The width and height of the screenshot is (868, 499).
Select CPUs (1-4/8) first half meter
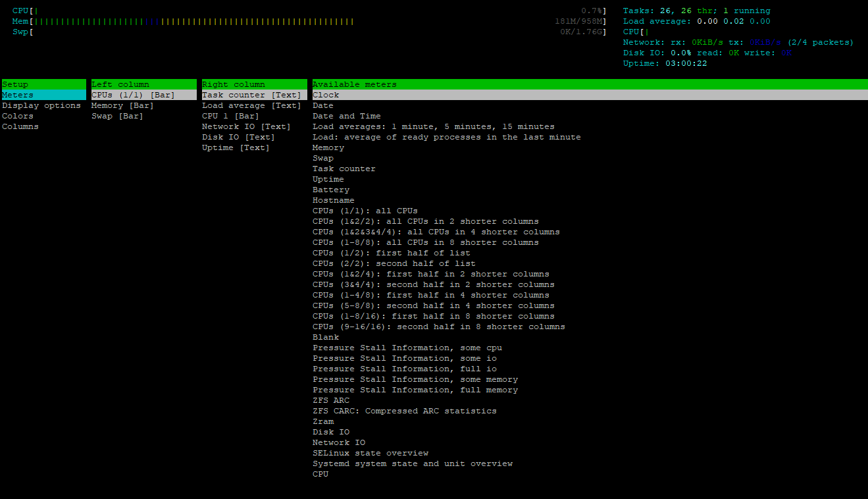[x=431, y=295]
